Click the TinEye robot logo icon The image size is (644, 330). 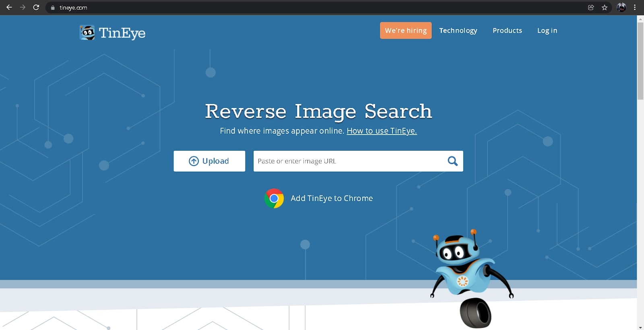click(87, 33)
